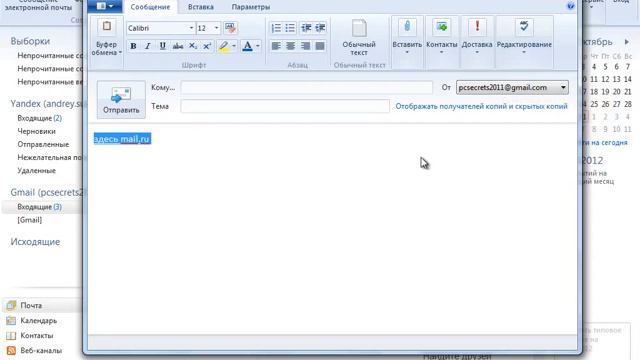The width and height of the screenshot is (640, 360).
Task: Switch to plain text (Обычный текст)
Action: point(359,38)
